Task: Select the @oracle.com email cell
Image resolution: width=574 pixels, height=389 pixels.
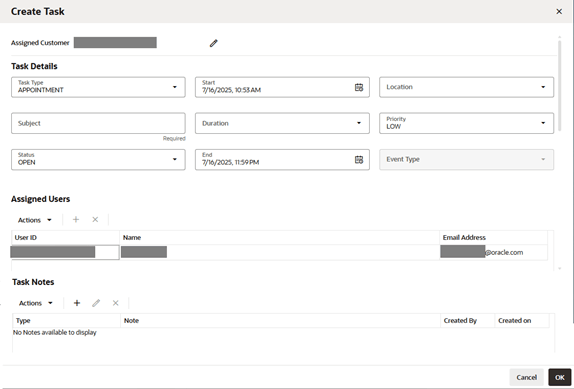Action: 493,252
